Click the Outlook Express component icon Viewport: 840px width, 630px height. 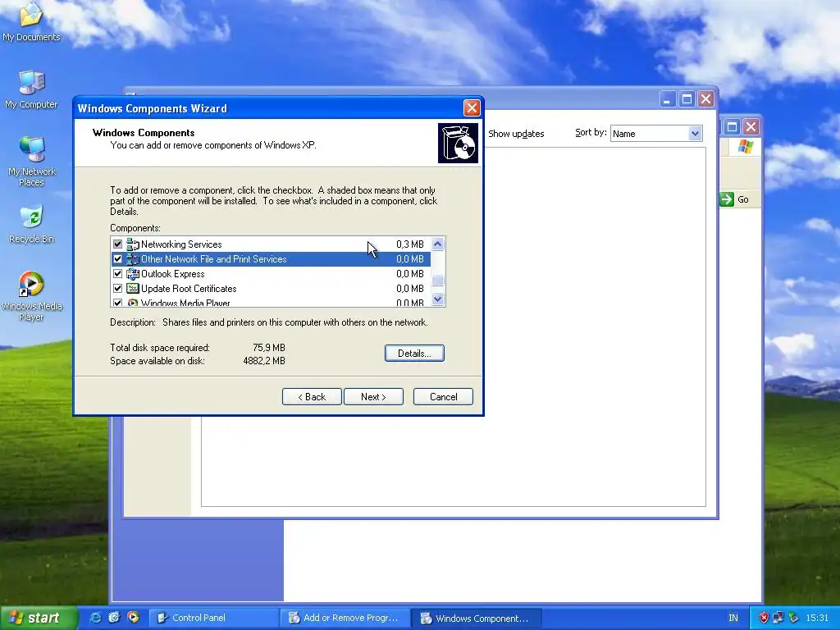132,274
